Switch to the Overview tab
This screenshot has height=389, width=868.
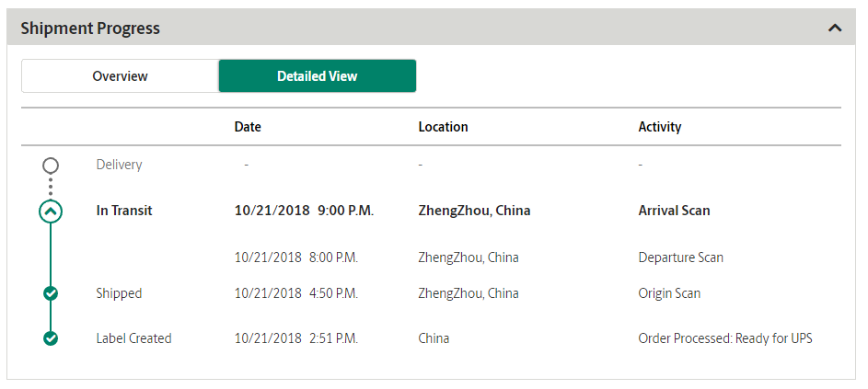tap(121, 75)
